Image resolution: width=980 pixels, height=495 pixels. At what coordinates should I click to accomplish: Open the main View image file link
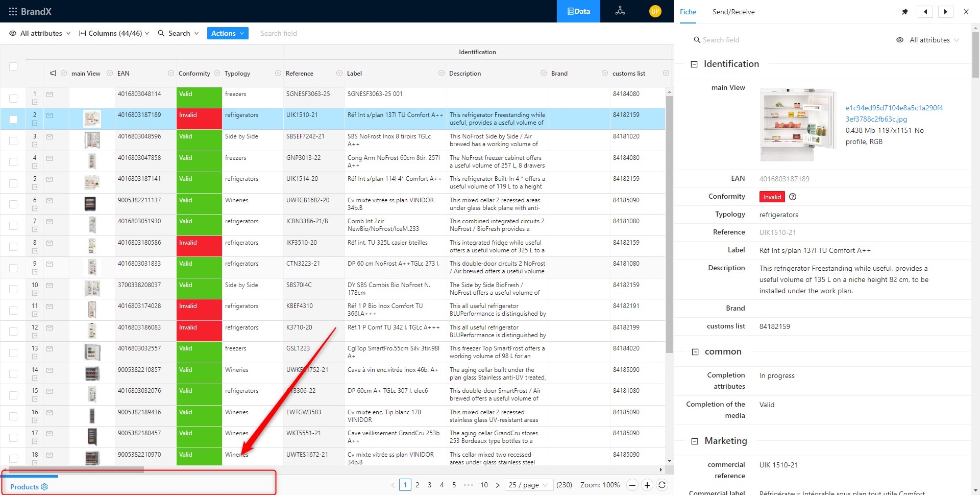point(894,113)
